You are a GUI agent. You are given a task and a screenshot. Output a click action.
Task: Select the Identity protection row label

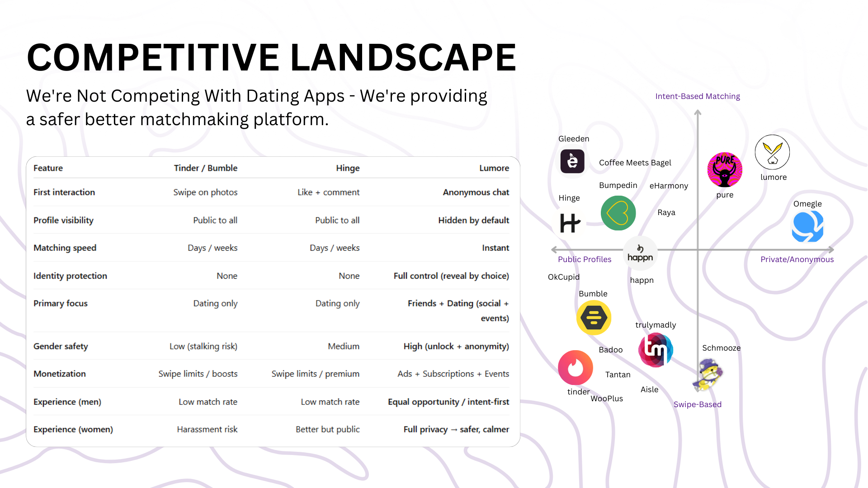coord(70,276)
